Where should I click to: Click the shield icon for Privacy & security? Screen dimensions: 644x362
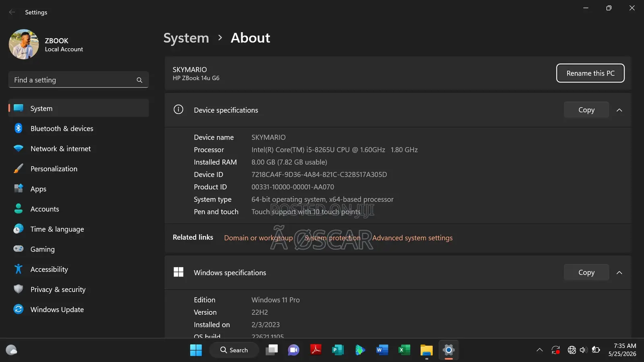click(x=19, y=289)
